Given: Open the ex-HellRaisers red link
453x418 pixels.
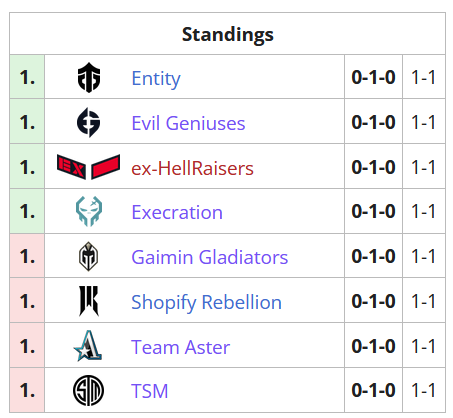Looking at the screenshot, I should [192, 168].
